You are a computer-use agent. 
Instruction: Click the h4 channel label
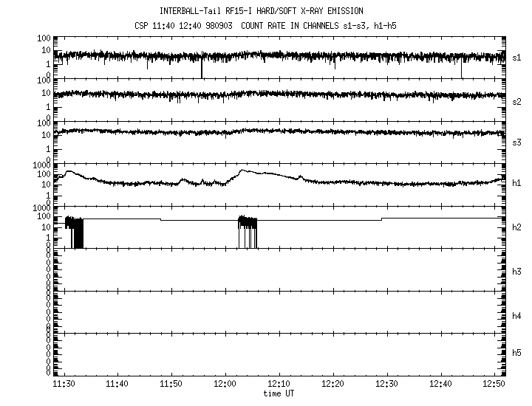coord(517,316)
